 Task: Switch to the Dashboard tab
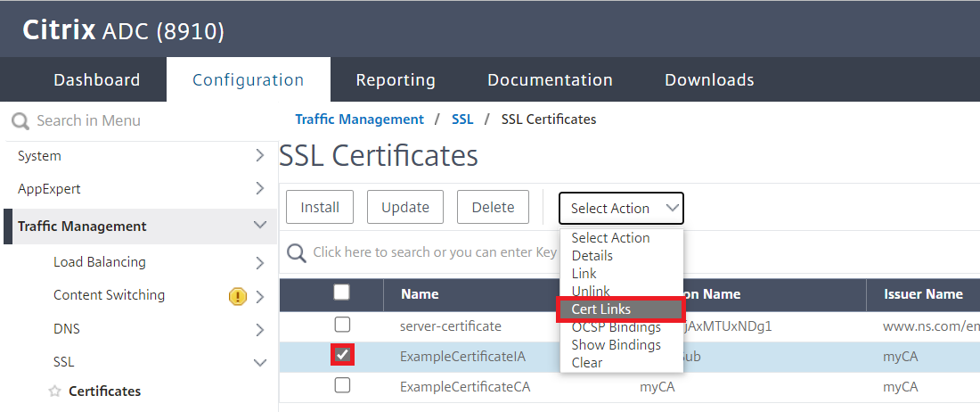tap(97, 80)
